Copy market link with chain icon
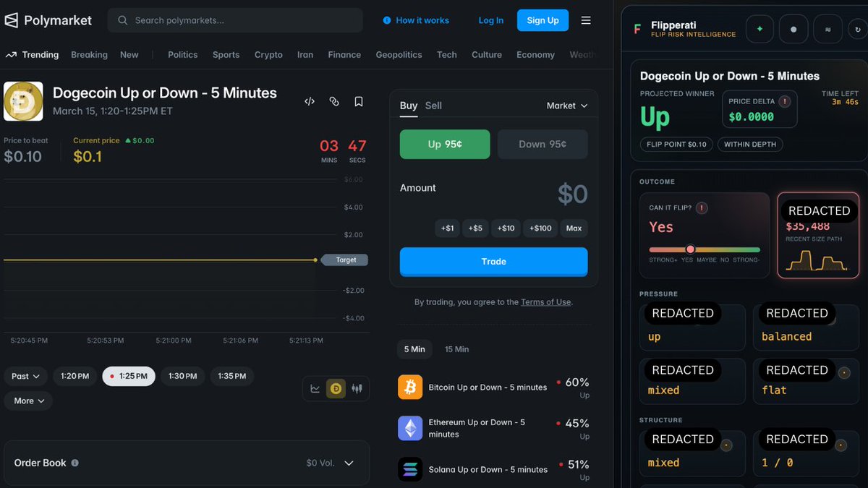Screen dimensions: 868x488 coord(334,101)
